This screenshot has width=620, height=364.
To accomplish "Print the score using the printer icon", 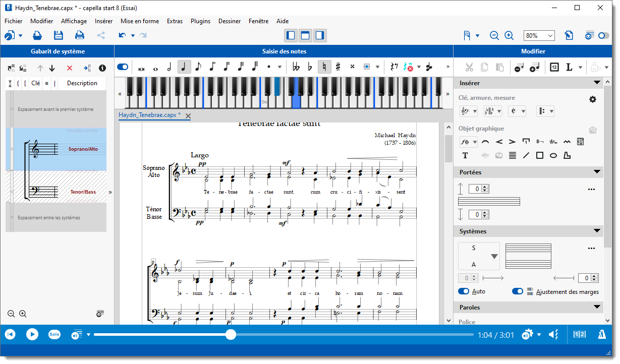I will [x=80, y=35].
